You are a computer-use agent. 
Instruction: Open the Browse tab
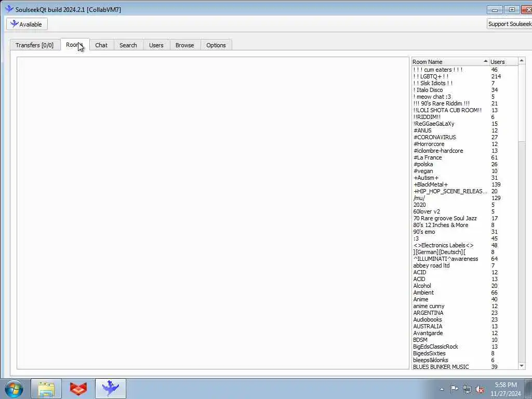(x=184, y=45)
